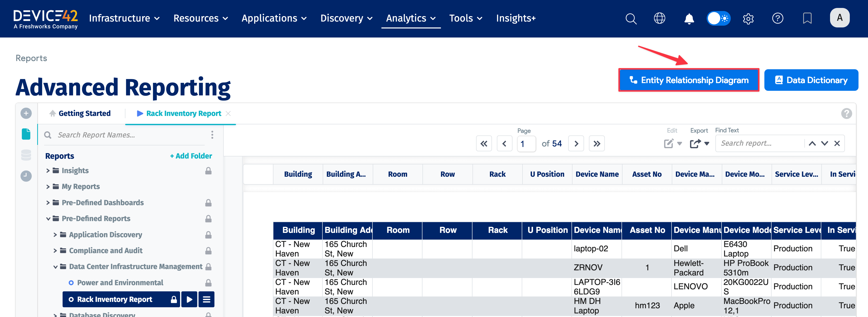Switch to the Getting Started tab
Image resolution: width=868 pixels, height=317 pixels.
(x=80, y=114)
